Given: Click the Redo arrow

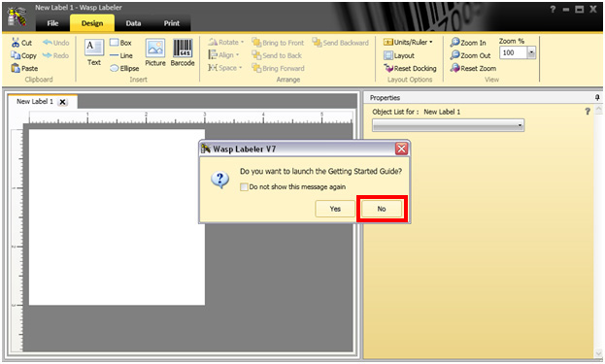Looking at the screenshot, I should click(x=56, y=55).
